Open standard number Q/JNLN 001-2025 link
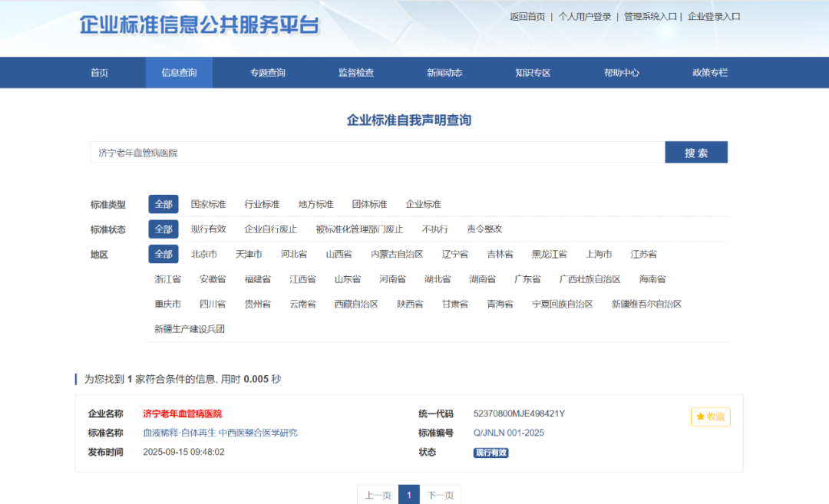The width and height of the screenshot is (829, 504). [x=508, y=433]
